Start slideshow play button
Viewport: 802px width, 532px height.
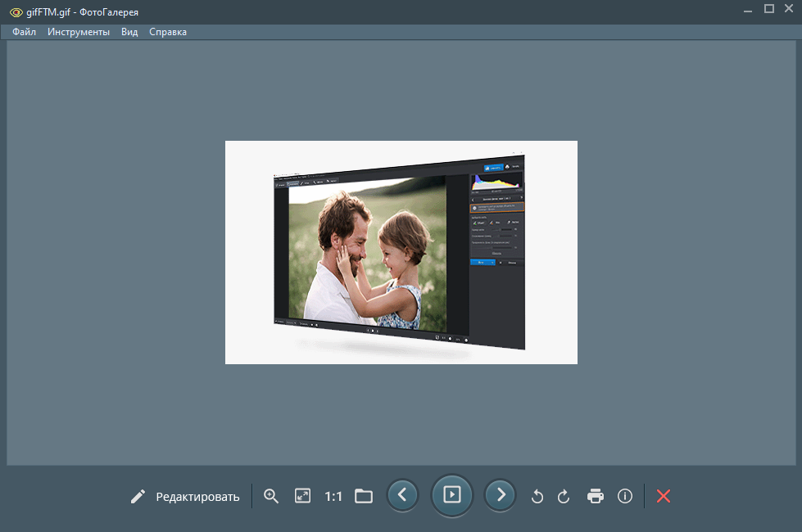(x=451, y=494)
